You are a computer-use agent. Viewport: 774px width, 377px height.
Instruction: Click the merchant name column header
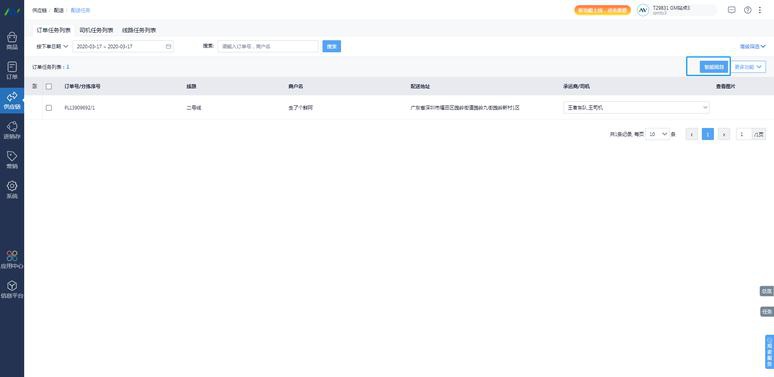coord(296,86)
